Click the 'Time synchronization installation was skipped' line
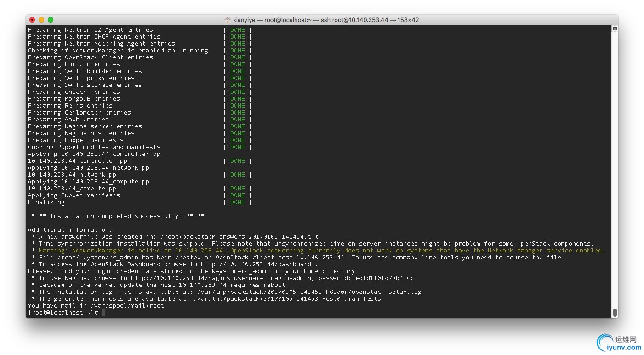 pyautogui.click(x=313, y=244)
